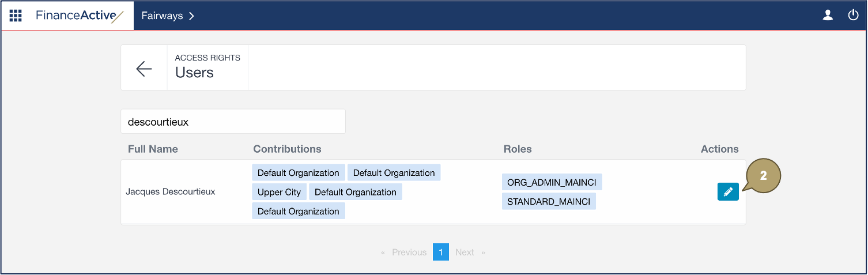This screenshot has width=868, height=275.
Task: Select page 1 in pagination
Action: tap(440, 252)
